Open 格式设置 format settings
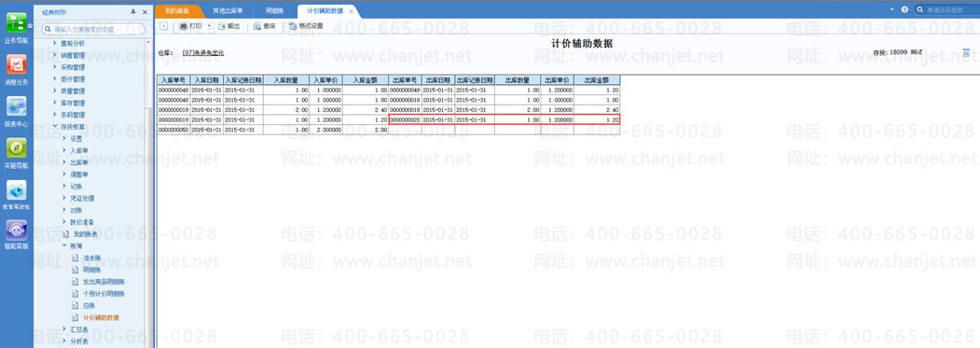Image resolution: width=980 pixels, height=348 pixels. (306, 26)
